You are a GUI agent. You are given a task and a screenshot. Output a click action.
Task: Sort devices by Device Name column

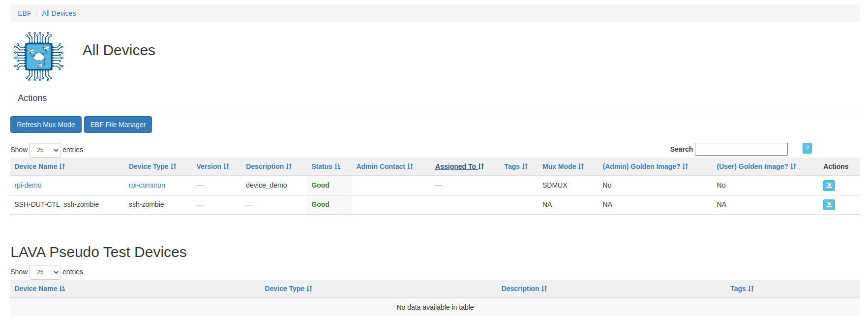(x=40, y=166)
